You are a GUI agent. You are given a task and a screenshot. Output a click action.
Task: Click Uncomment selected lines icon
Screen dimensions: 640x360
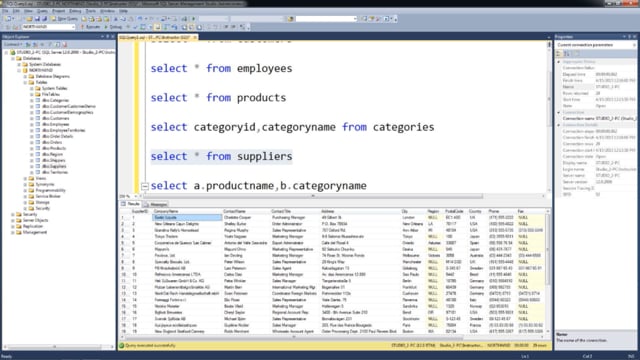(x=217, y=27)
